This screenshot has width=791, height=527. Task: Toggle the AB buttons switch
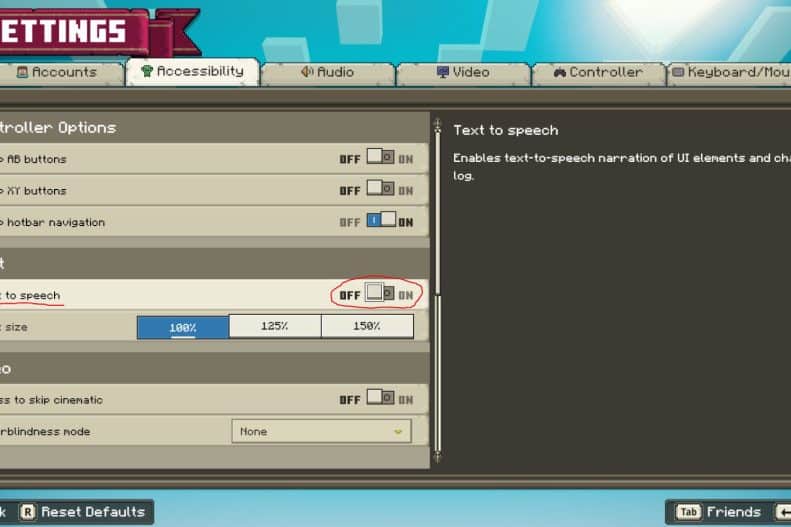[x=380, y=157]
